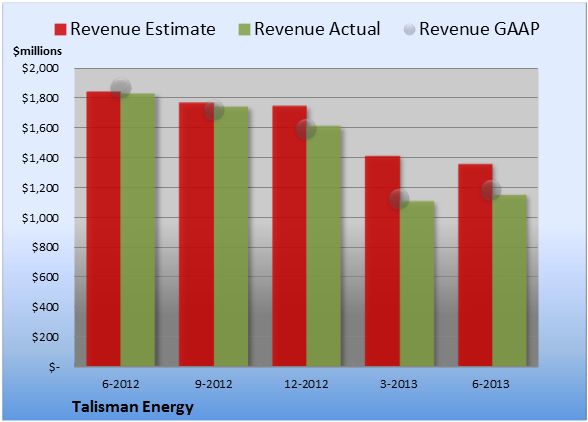Click the '$600' y-axis label
Viewport: 588px width, 422px height.
pyautogui.click(x=45, y=277)
